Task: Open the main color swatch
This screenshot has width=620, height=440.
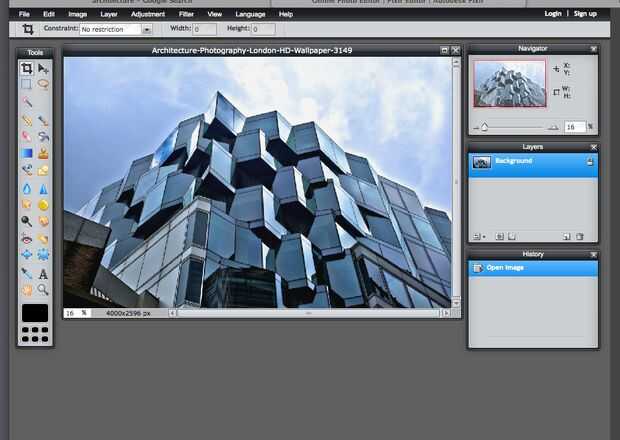Action: click(x=35, y=313)
